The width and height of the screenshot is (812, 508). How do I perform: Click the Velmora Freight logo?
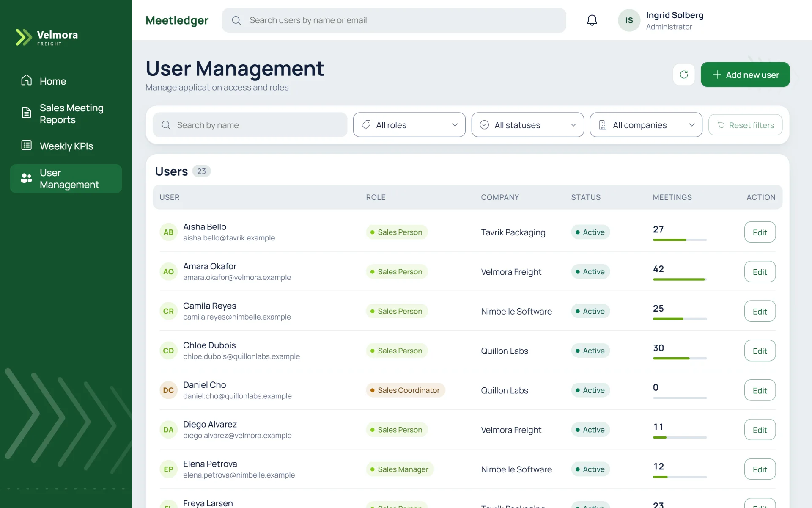coord(47,37)
